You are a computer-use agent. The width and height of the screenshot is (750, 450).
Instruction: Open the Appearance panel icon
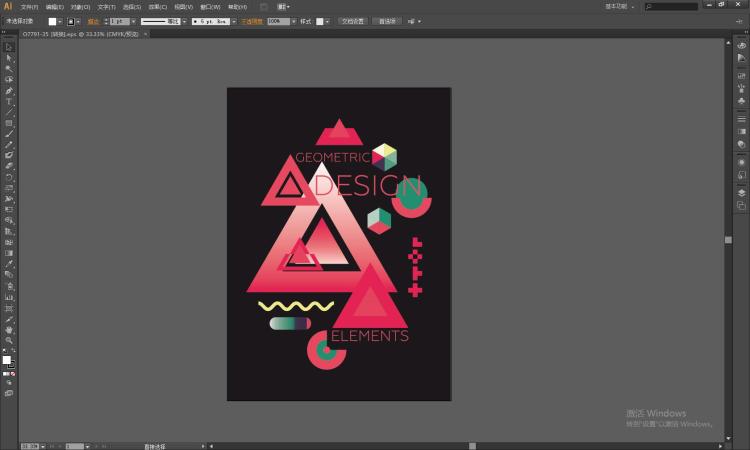(x=741, y=163)
